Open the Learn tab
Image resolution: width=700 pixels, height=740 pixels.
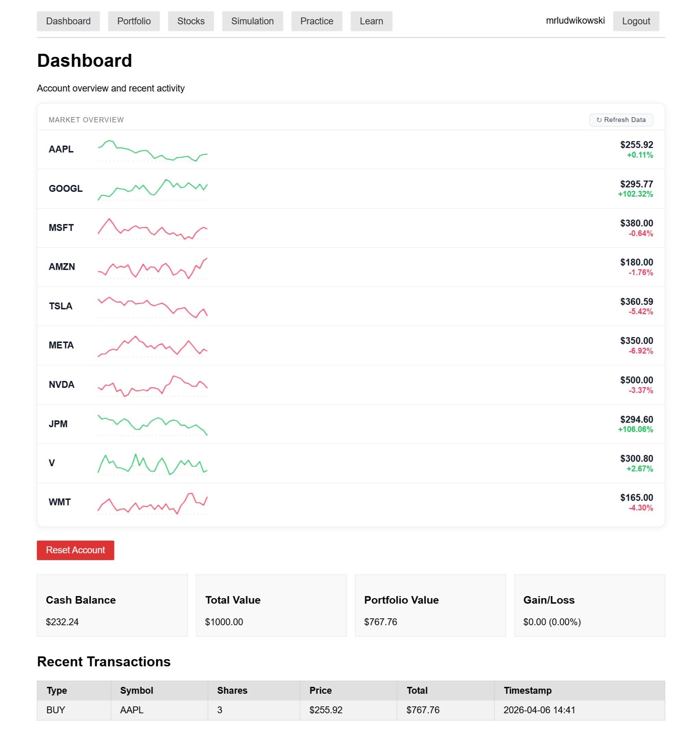point(371,21)
